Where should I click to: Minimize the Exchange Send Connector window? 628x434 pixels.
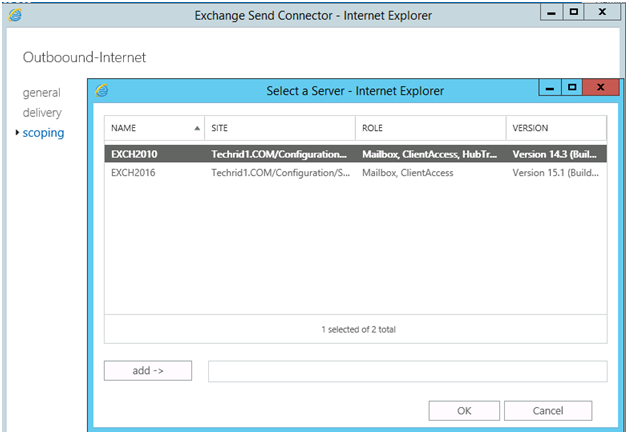click(x=552, y=12)
